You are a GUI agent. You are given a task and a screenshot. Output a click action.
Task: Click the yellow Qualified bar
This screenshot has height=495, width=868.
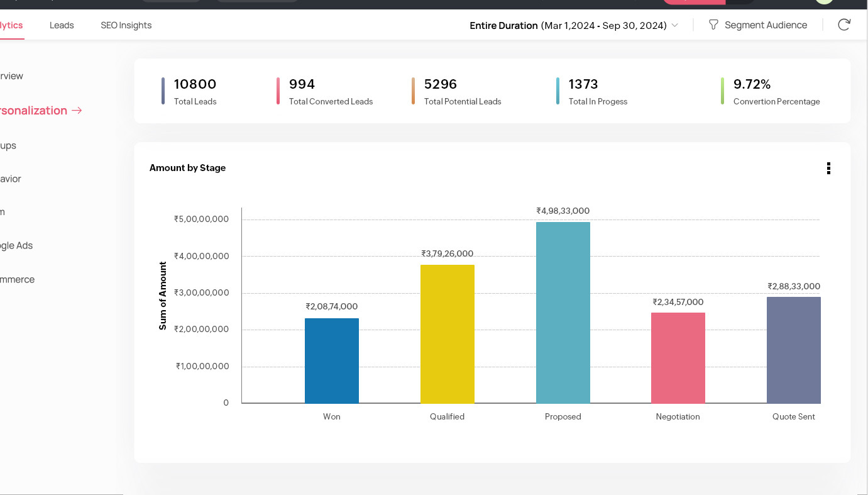(x=447, y=334)
